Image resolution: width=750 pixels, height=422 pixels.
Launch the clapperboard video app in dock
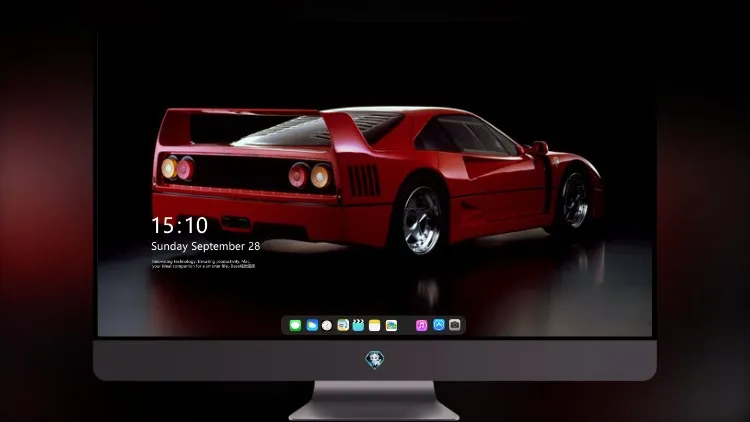pos(358,325)
